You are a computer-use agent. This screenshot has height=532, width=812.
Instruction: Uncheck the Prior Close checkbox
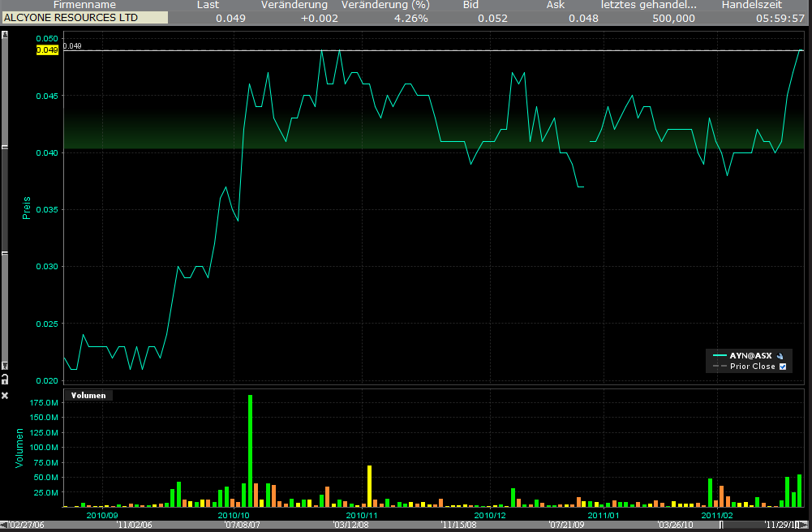(x=782, y=367)
